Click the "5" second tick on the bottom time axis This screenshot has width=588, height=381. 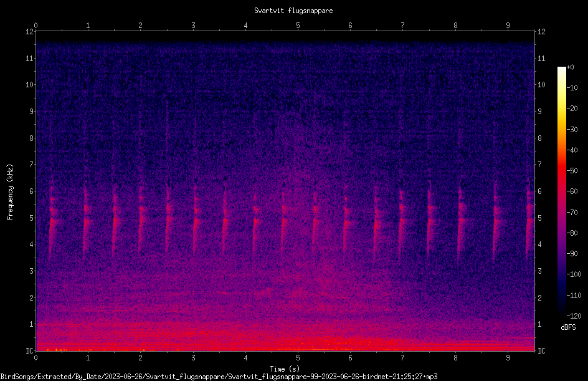click(x=298, y=358)
